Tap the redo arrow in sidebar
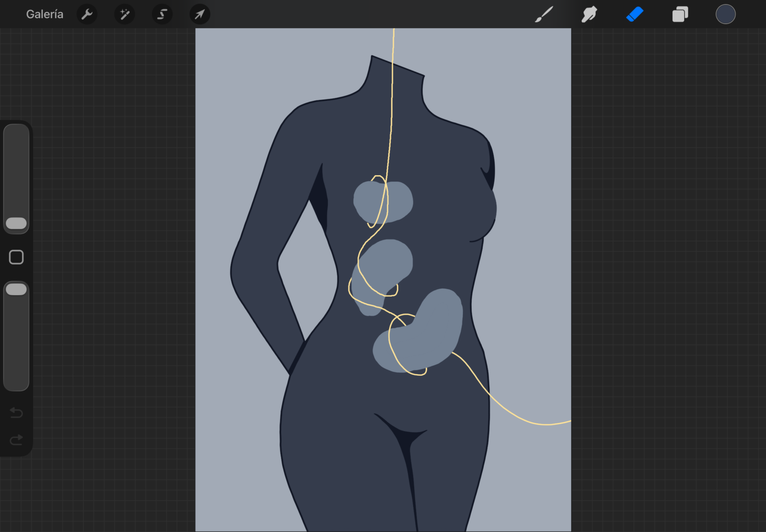Viewport: 766px width, 532px height. click(x=16, y=440)
